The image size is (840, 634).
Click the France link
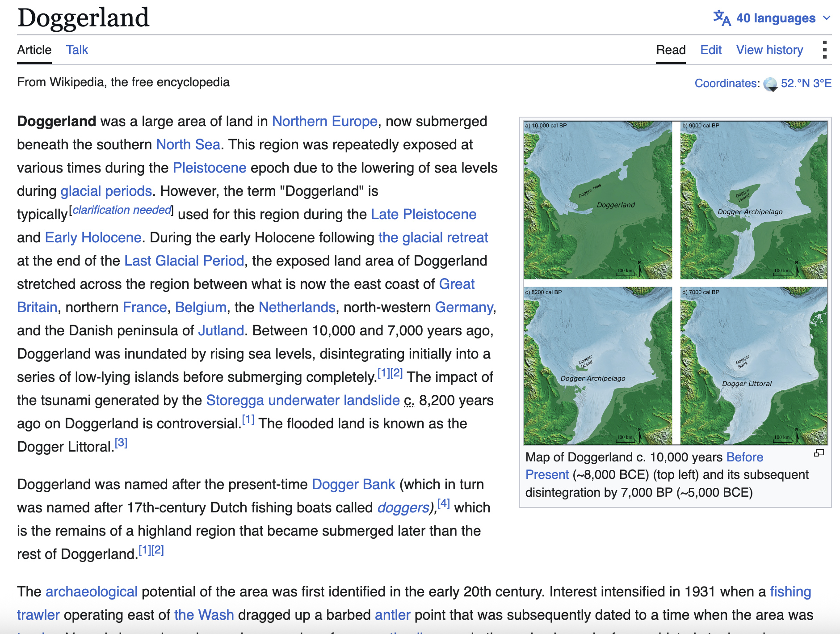[145, 307]
